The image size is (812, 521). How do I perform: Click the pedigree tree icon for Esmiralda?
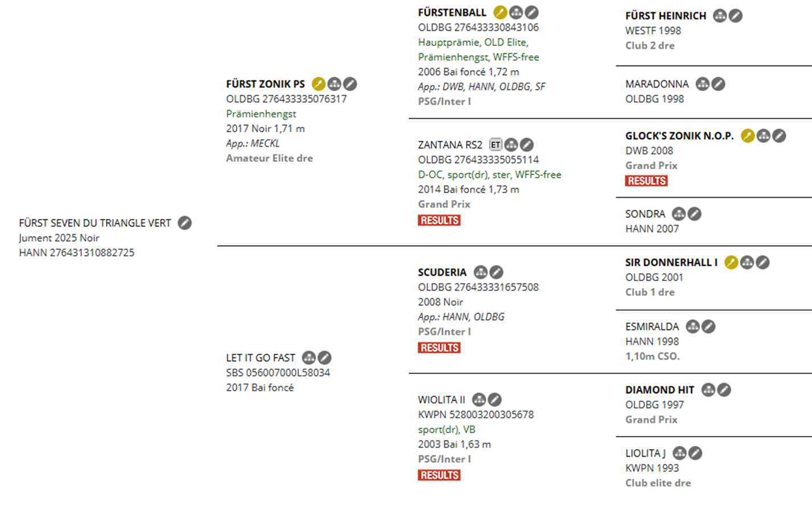(x=693, y=327)
